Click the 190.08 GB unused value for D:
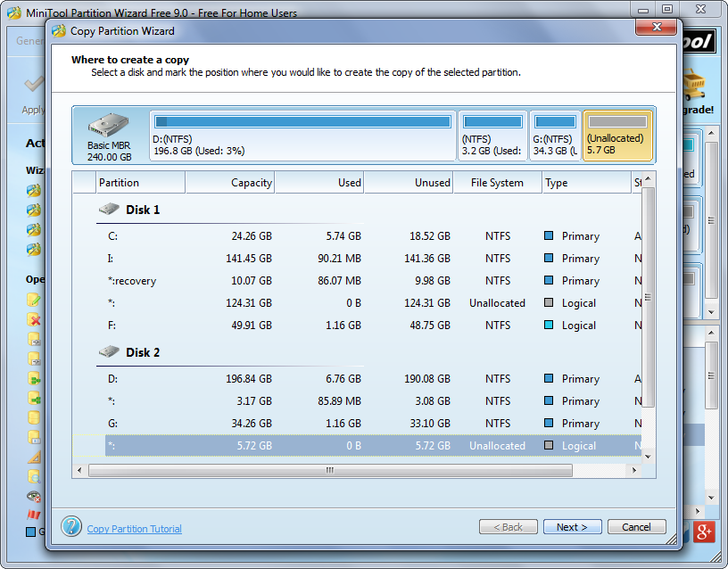The image size is (728, 569). [427, 379]
